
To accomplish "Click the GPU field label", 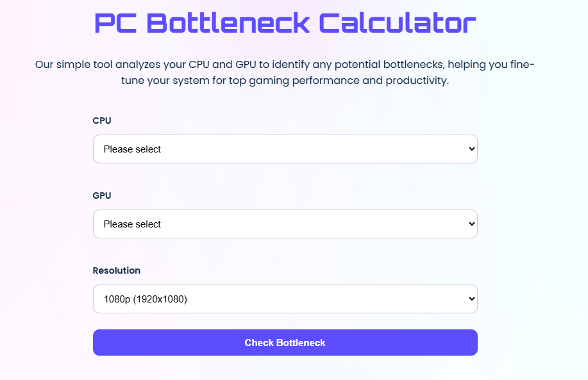I will (101, 195).
